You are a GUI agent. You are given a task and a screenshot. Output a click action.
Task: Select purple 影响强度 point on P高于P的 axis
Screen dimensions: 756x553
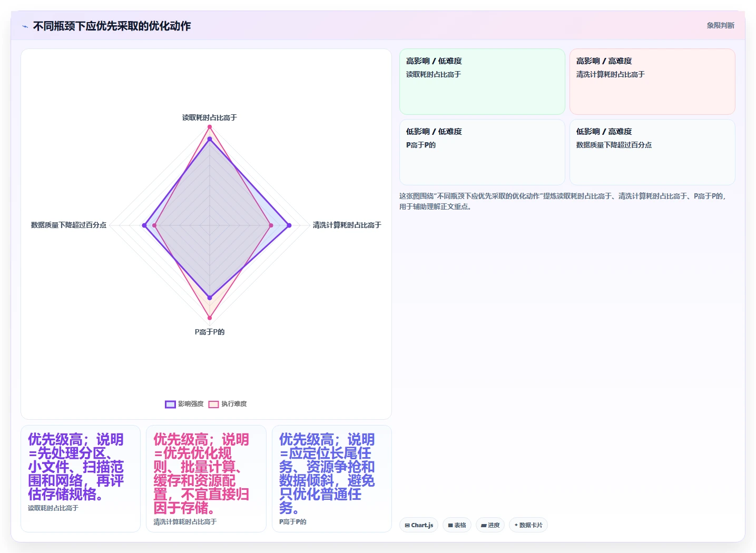210,298
